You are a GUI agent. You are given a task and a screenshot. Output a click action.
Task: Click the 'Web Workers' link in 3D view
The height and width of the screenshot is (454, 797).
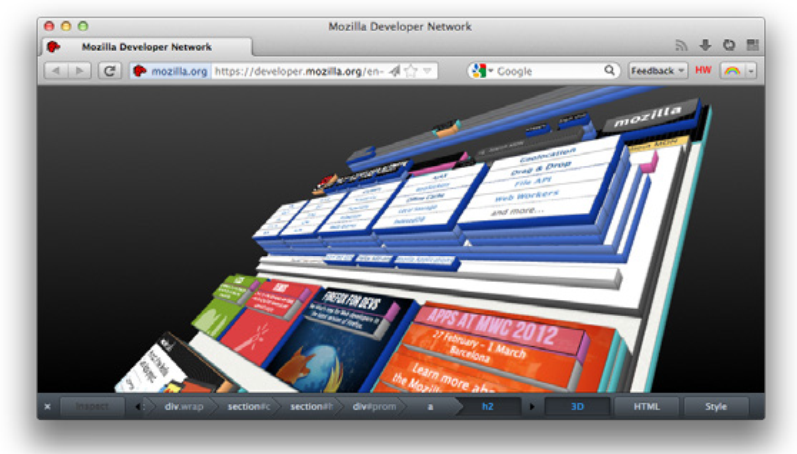pos(527,195)
